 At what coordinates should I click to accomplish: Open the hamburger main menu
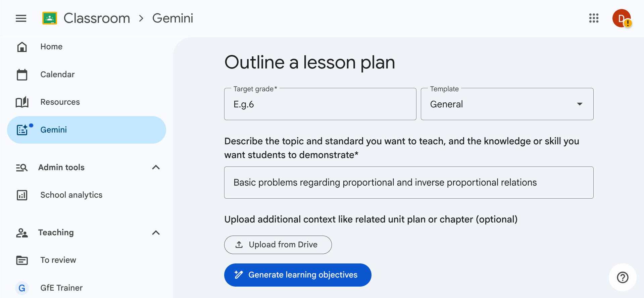(x=21, y=18)
